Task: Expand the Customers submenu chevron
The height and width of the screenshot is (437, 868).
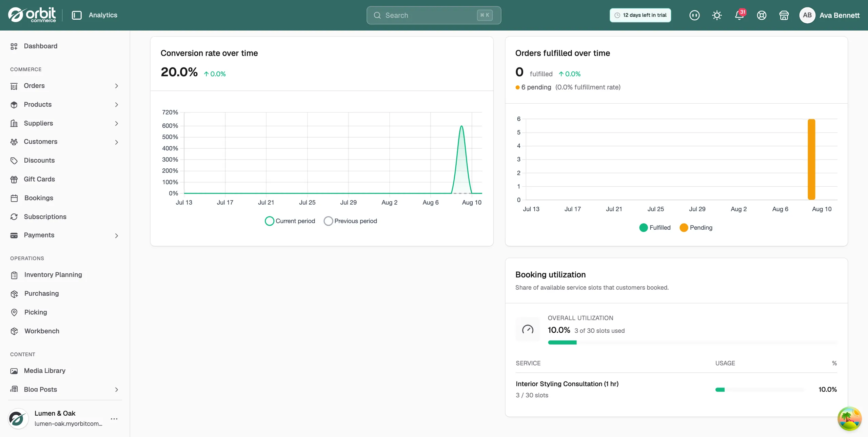Action: tap(116, 142)
